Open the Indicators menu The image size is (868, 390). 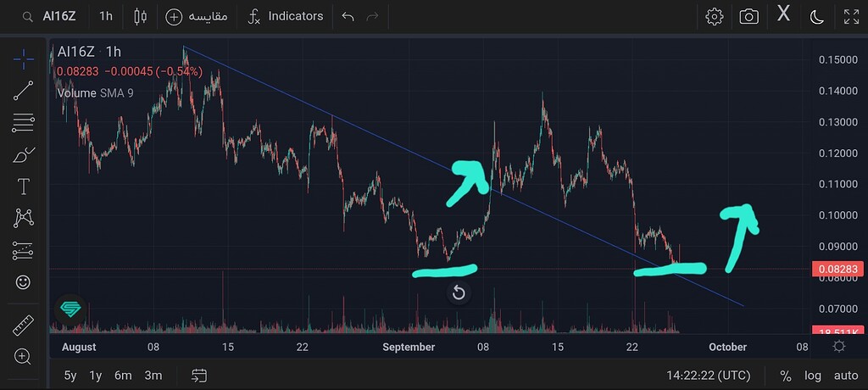(x=286, y=16)
